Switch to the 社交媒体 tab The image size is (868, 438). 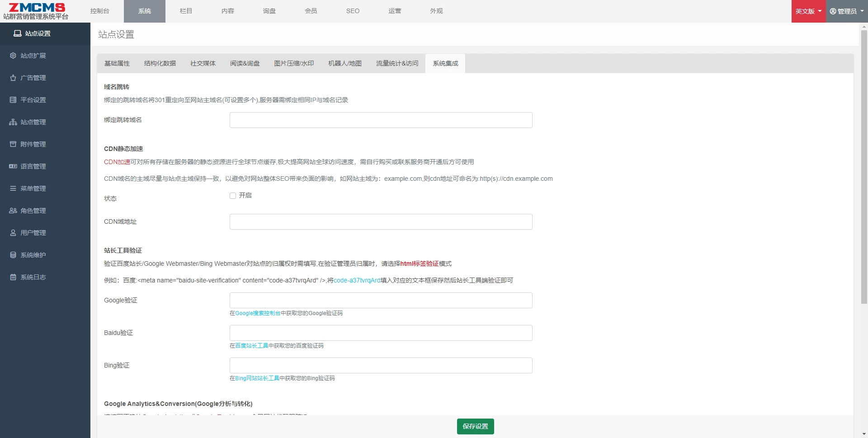[203, 63]
